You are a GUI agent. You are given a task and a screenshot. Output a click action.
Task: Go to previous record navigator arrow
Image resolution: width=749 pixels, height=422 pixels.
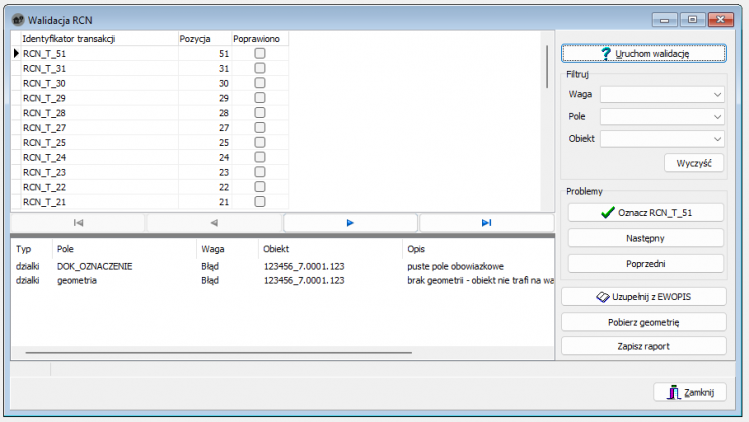tap(214, 223)
